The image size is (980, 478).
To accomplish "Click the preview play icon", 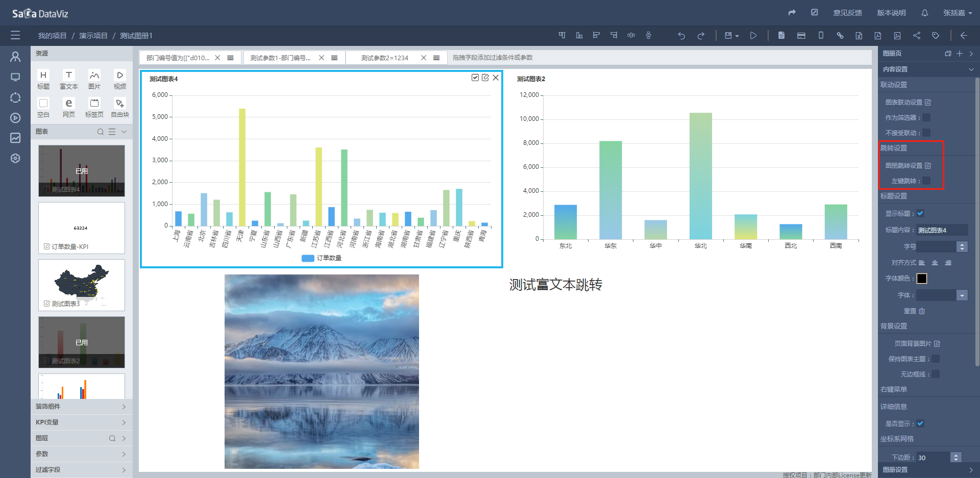I will click(x=753, y=36).
